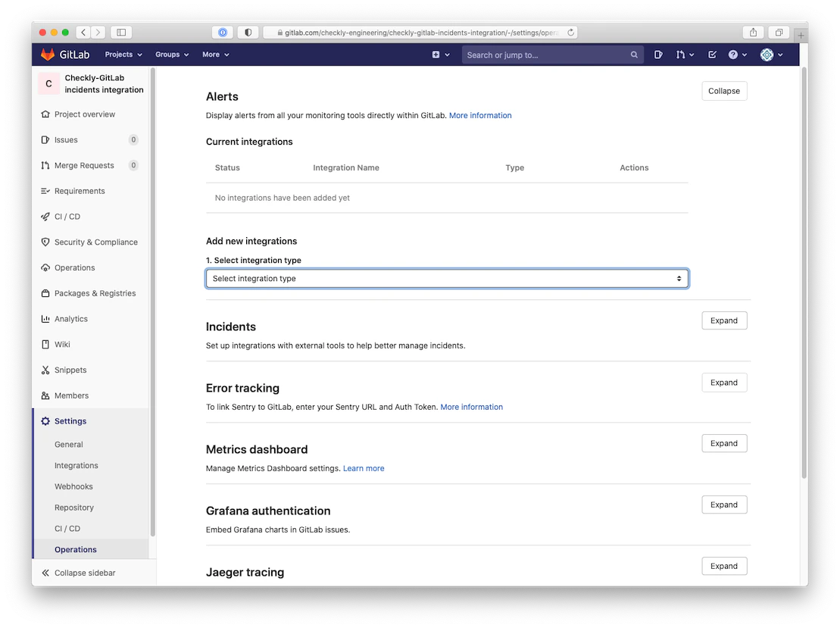
Task: Open the To-Do List icon
Action: click(x=711, y=55)
